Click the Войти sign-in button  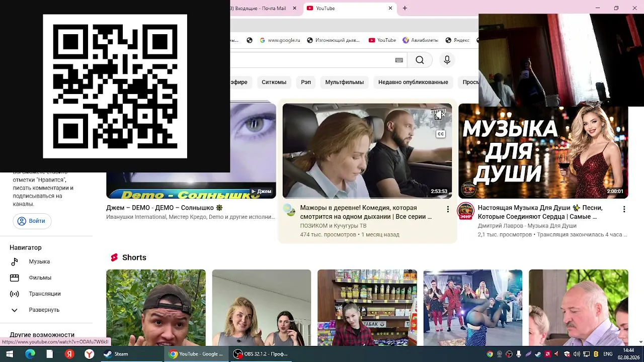point(31,221)
